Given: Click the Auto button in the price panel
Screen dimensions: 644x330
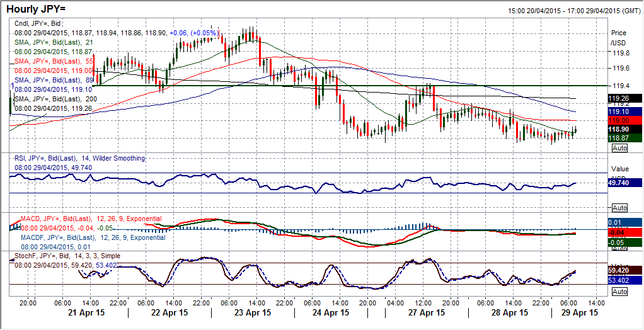Looking at the screenshot, I should tap(620, 148).
